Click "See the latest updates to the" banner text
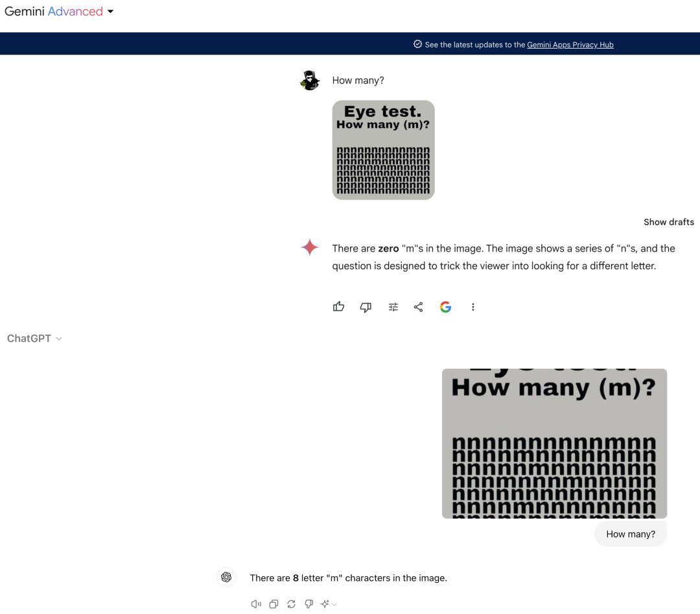 coord(475,45)
